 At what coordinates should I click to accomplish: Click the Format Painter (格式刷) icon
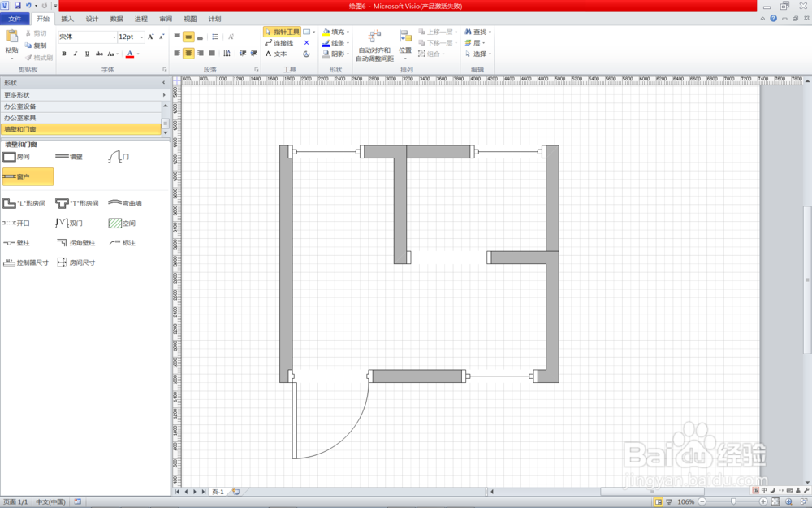click(x=28, y=58)
